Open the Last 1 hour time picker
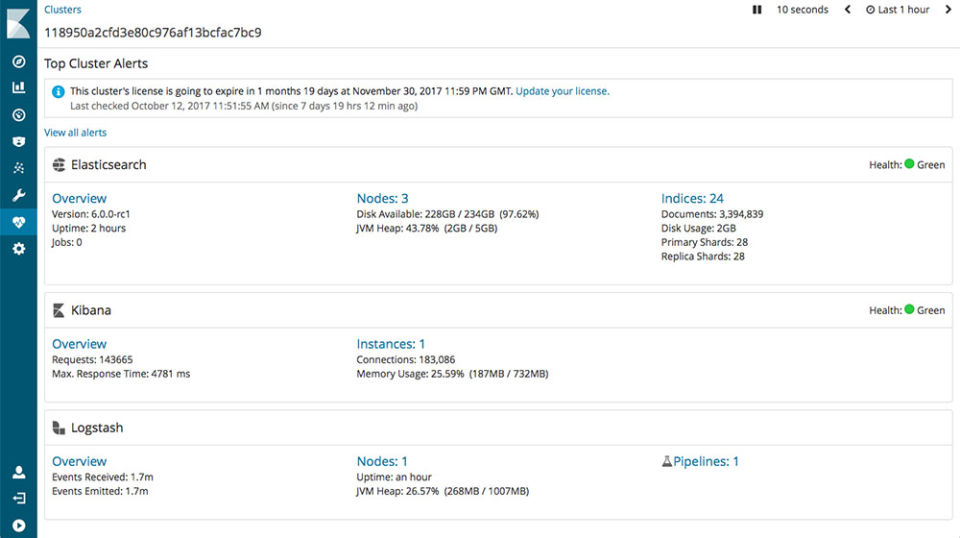This screenshot has height=538, width=960. coord(897,10)
